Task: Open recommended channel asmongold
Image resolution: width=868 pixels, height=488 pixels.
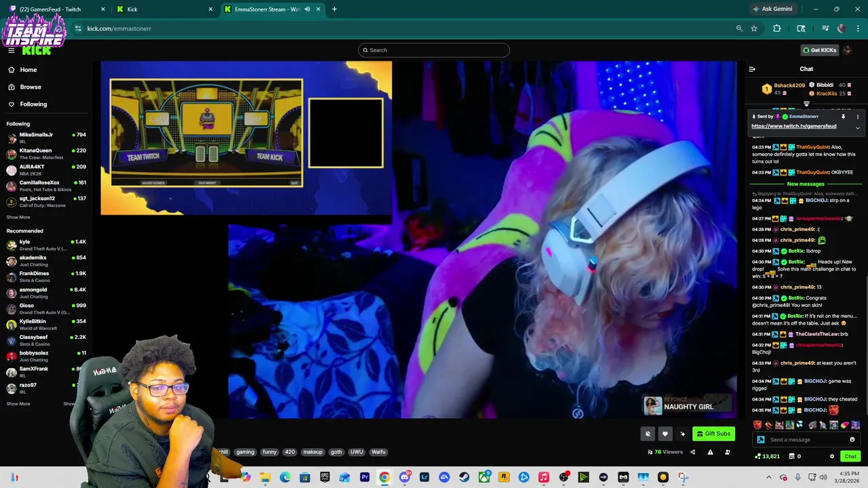Action: pos(46,292)
